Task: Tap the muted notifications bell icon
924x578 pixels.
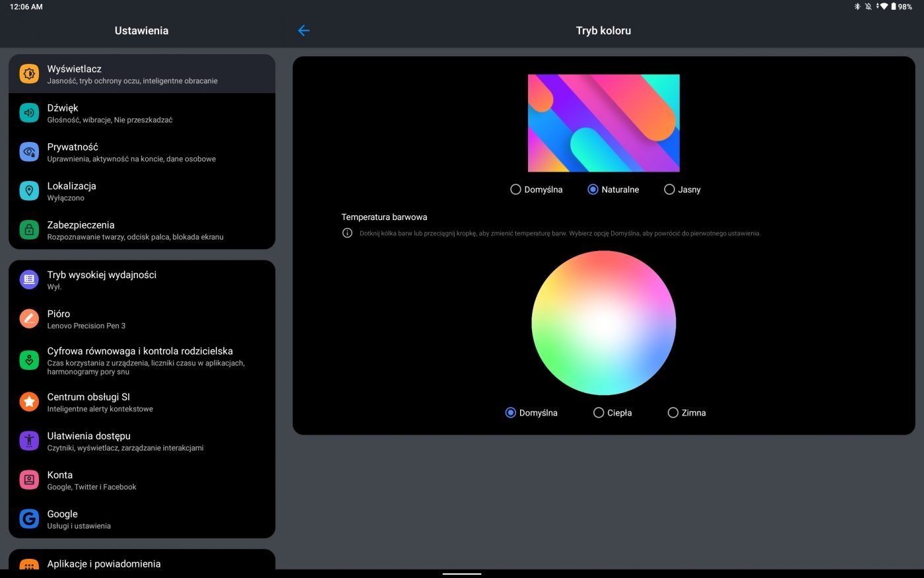Action: [x=869, y=7]
